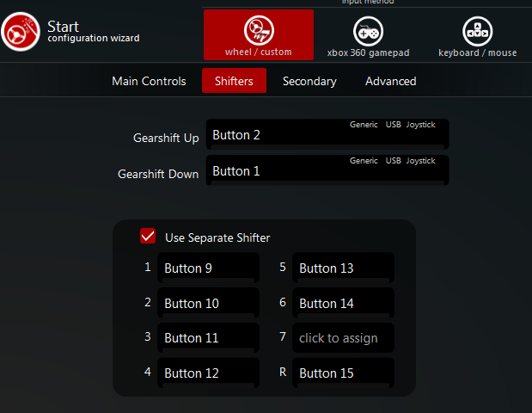Click reverse gear binding Button 15
This screenshot has width=532, height=413.
343,373
